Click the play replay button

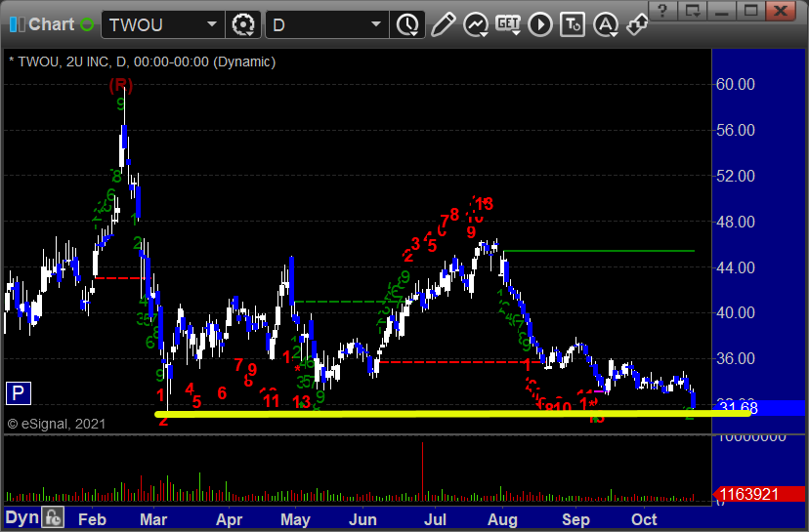(540, 24)
